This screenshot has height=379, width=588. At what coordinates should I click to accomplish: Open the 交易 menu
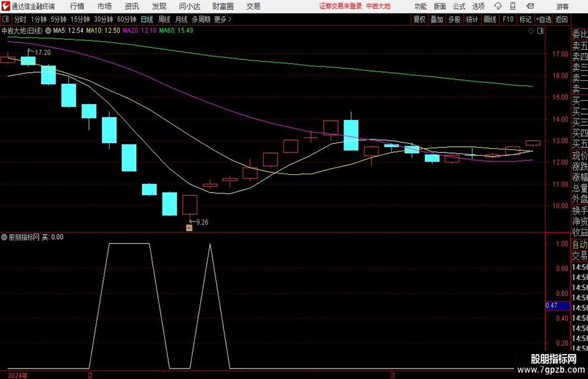253,6
